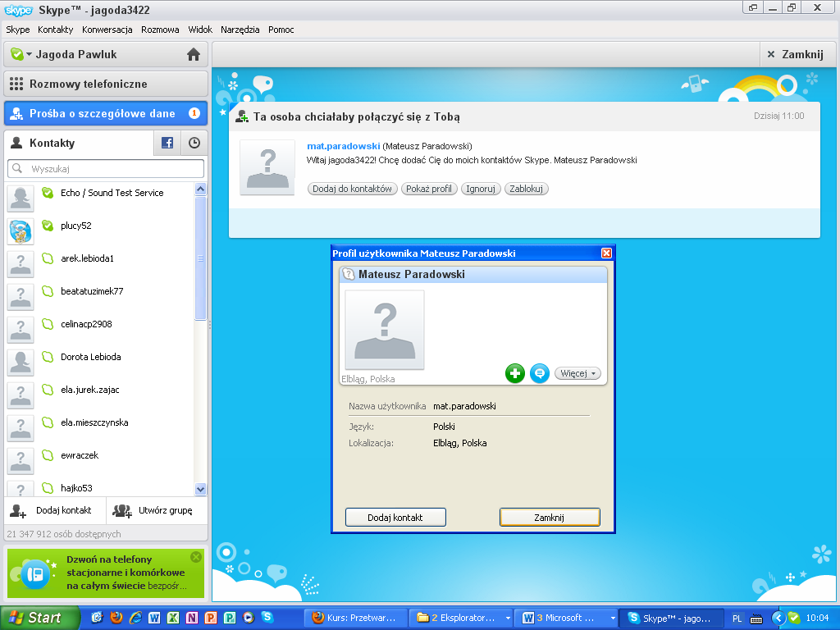Click the green plus add-contact icon in profile
The image size is (840, 630).
515,373
